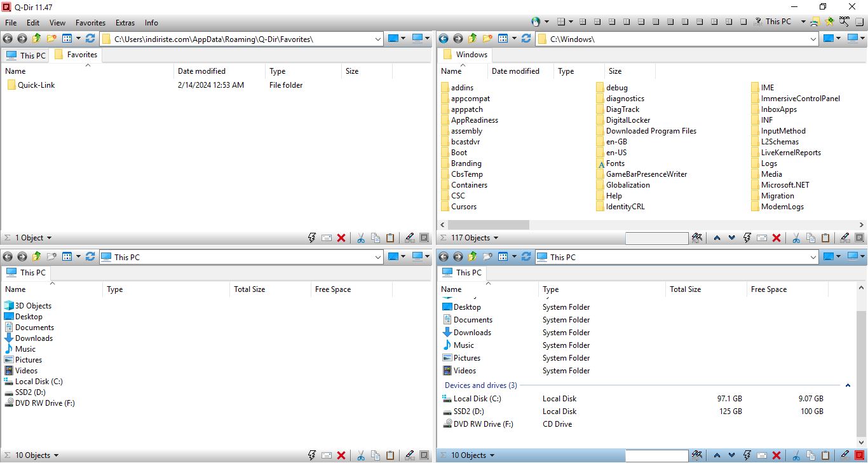Click filter input field in bottom-right status bar
Viewport: 868px width, 463px height.
[x=656, y=455]
